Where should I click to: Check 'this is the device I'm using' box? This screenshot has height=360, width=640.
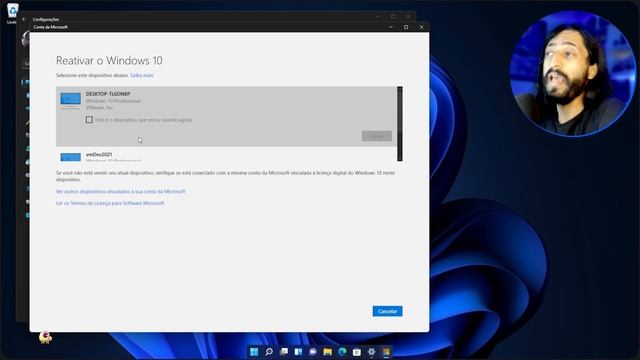tap(89, 120)
